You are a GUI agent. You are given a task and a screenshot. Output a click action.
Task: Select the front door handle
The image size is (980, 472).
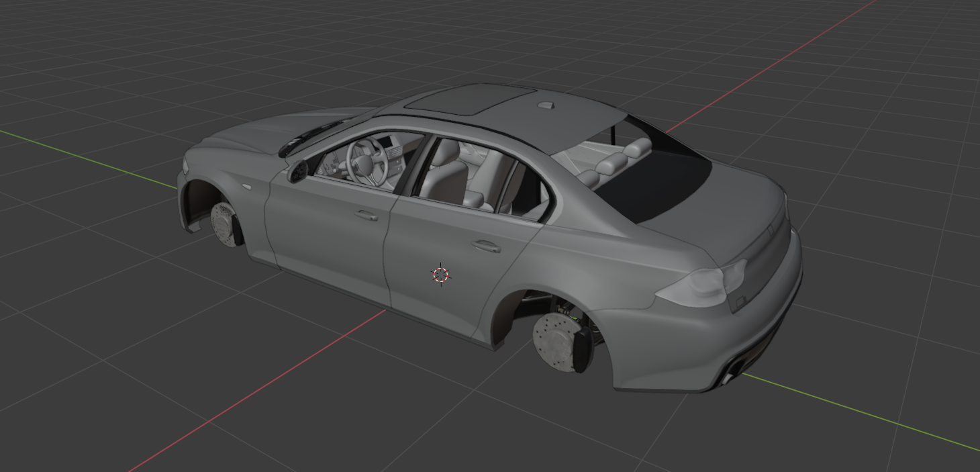click(x=366, y=216)
